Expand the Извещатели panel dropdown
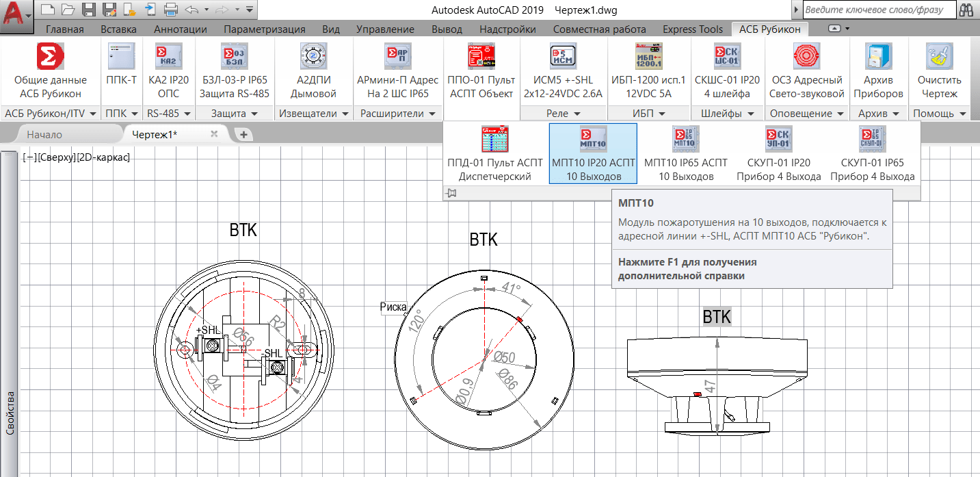The height and width of the screenshot is (477, 980). tap(313, 114)
